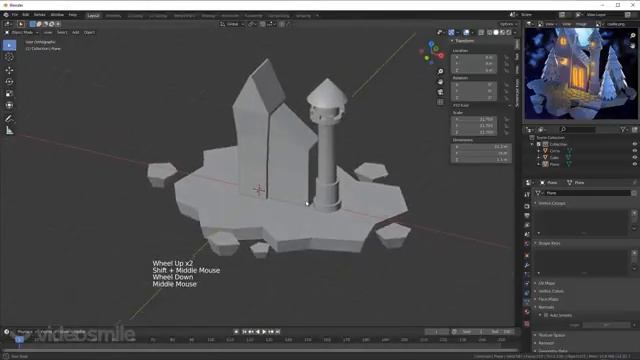Click the Options button in viewport header
The height and width of the screenshot is (360, 640).
pyautogui.click(x=508, y=24)
